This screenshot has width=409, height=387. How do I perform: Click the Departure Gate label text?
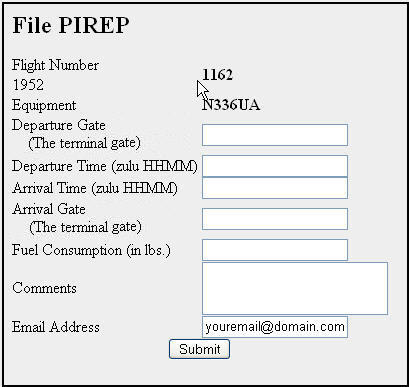pos(59,125)
